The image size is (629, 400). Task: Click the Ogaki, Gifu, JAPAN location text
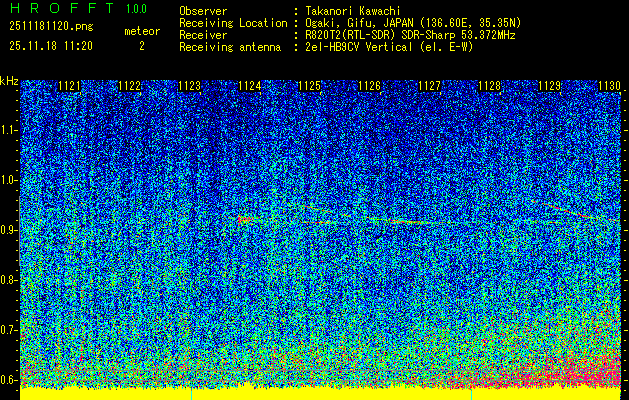click(413, 23)
